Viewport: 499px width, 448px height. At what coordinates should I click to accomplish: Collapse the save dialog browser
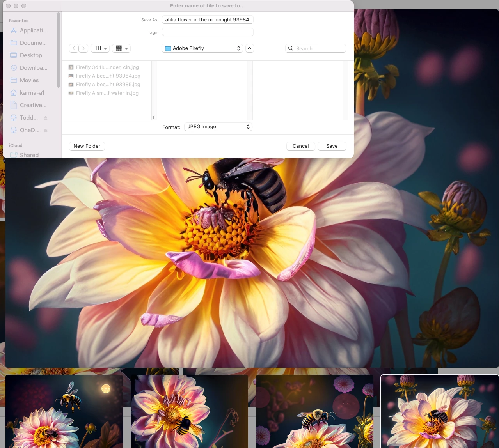click(250, 48)
